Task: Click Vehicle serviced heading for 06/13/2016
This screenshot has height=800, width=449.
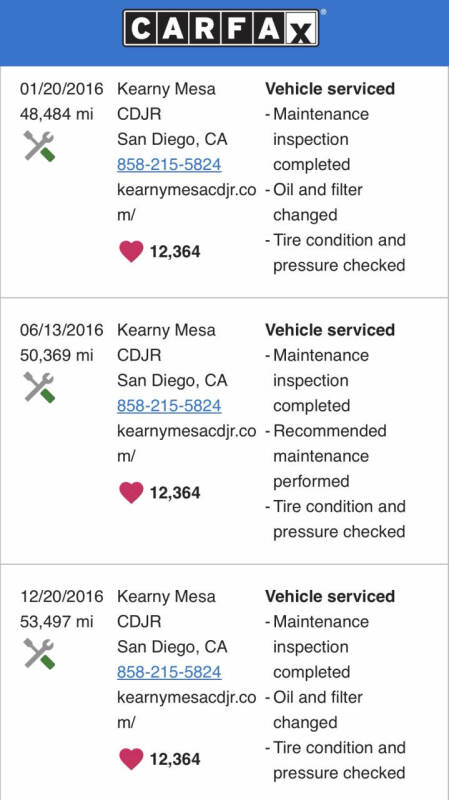Action: pyautogui.click(x=330, y=330)
